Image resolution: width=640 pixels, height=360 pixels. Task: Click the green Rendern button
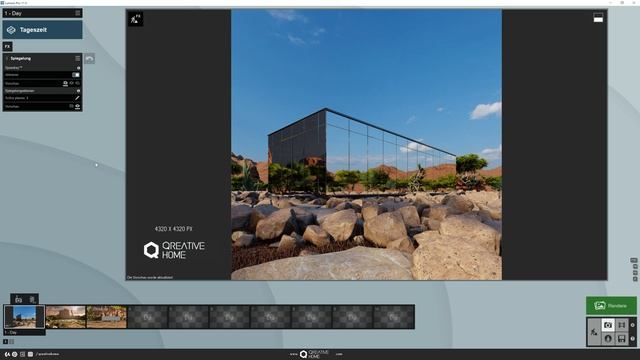[611, 306]
